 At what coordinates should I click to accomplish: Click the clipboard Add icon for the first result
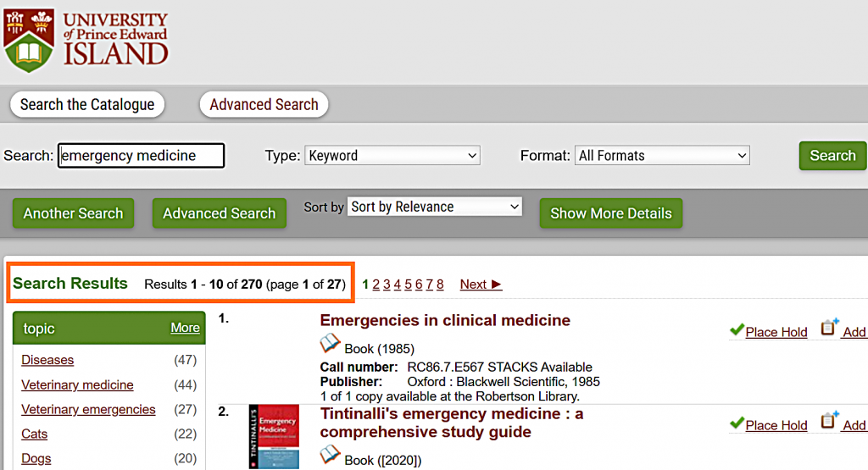[829, 329]
